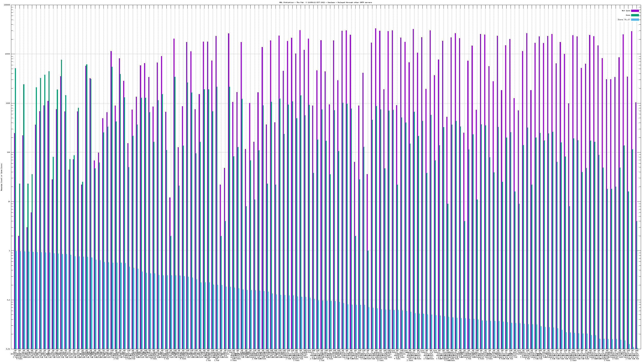Click the 0.01 y-axis tick label

(x=8, y=349)
